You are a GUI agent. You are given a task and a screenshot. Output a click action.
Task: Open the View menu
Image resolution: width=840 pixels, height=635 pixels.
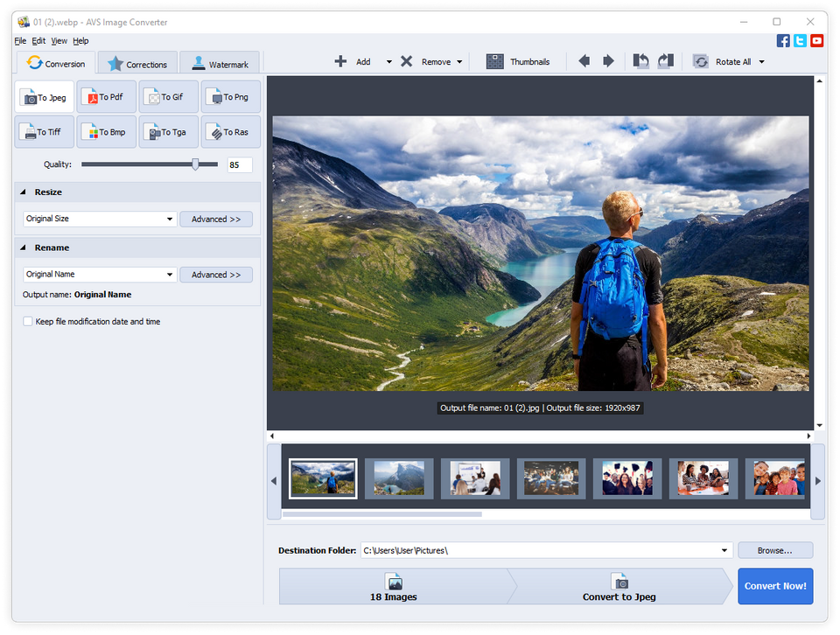pyautogui.click(x=59, y=41)
